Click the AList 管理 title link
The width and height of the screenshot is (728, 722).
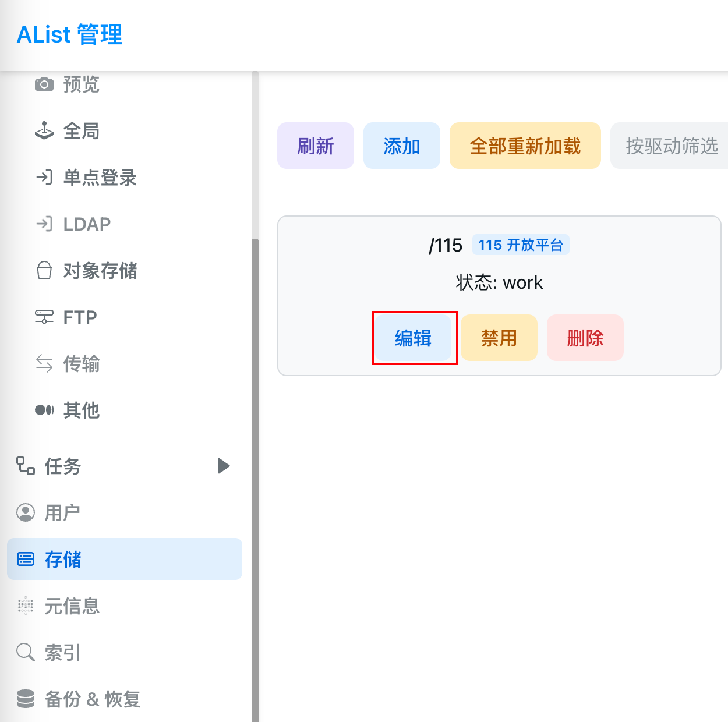(x=70, y=35)
